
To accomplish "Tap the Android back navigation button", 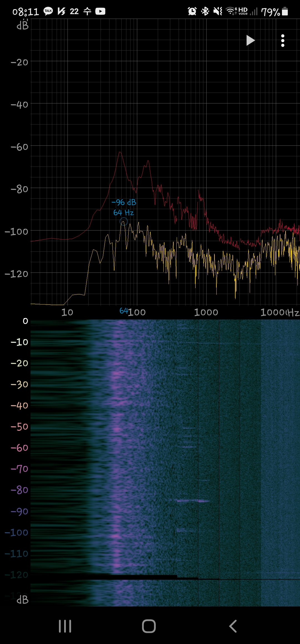I will (233, 626).
